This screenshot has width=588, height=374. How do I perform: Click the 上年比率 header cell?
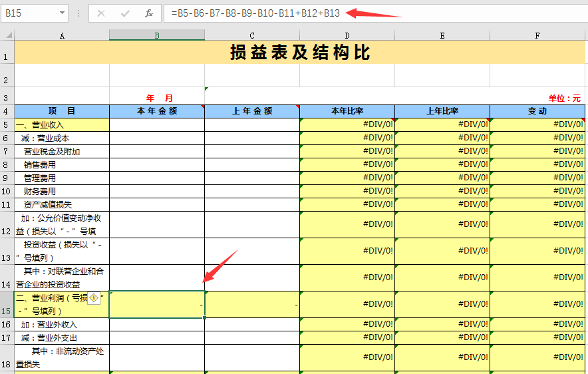click(442, 111)
